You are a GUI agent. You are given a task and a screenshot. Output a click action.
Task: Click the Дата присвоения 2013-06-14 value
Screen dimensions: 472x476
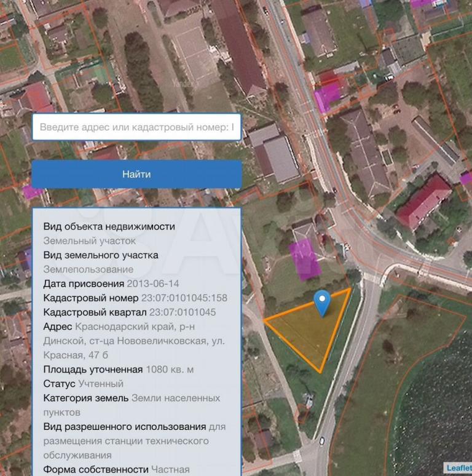[x=152, y=284]
